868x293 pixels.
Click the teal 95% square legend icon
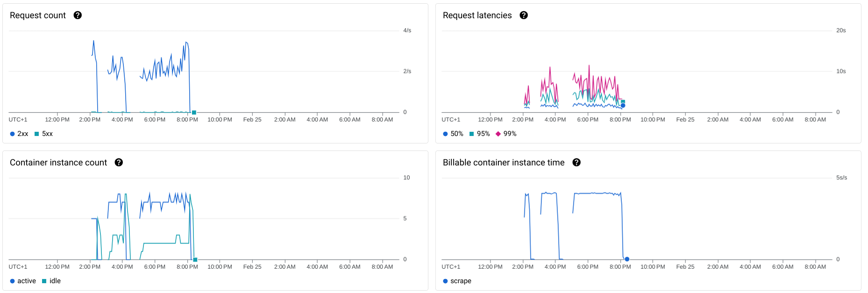click(471, 134)
